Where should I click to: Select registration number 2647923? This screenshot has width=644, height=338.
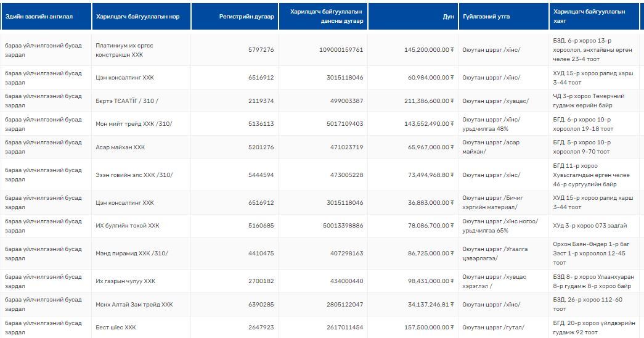click(261, 328)
